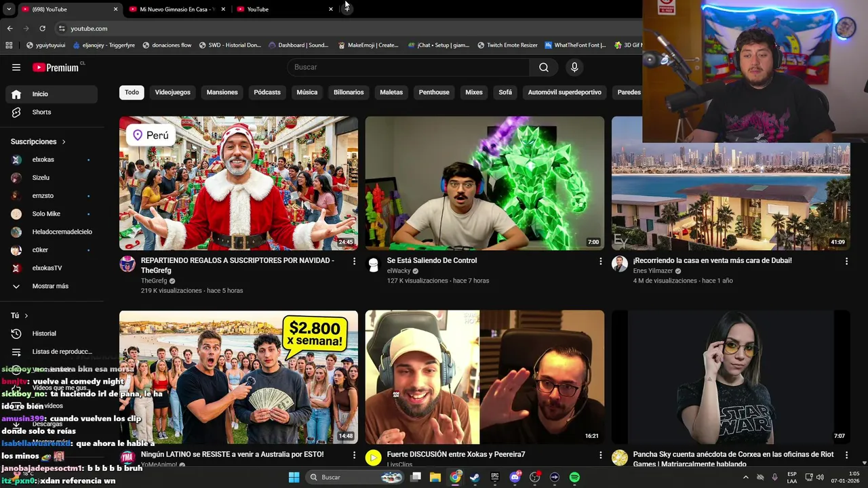Show hidden system tray icons
This screenshot has width=868, height=488.
tap(745, 477)
